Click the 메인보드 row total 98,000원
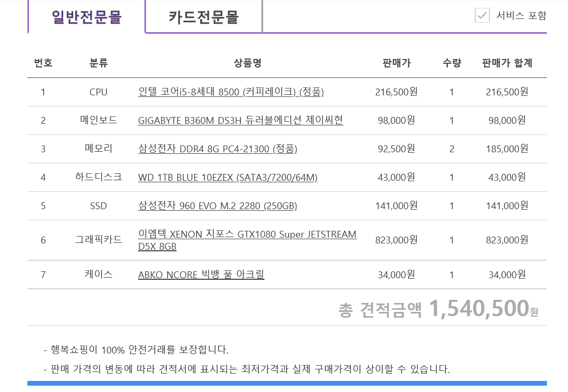Screen dimensions: 568x392 pyautogui.click(x=507, y=120)
